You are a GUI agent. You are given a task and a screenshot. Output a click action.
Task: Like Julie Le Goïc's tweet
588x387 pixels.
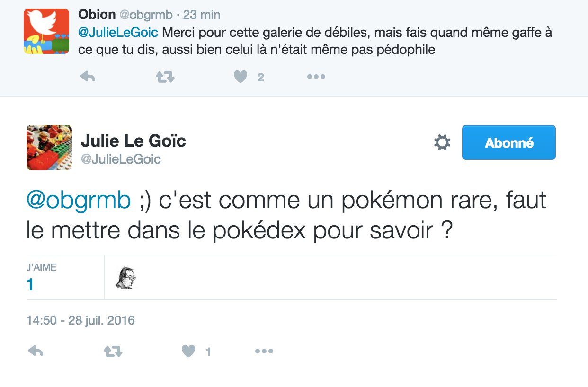click(188, 351)
